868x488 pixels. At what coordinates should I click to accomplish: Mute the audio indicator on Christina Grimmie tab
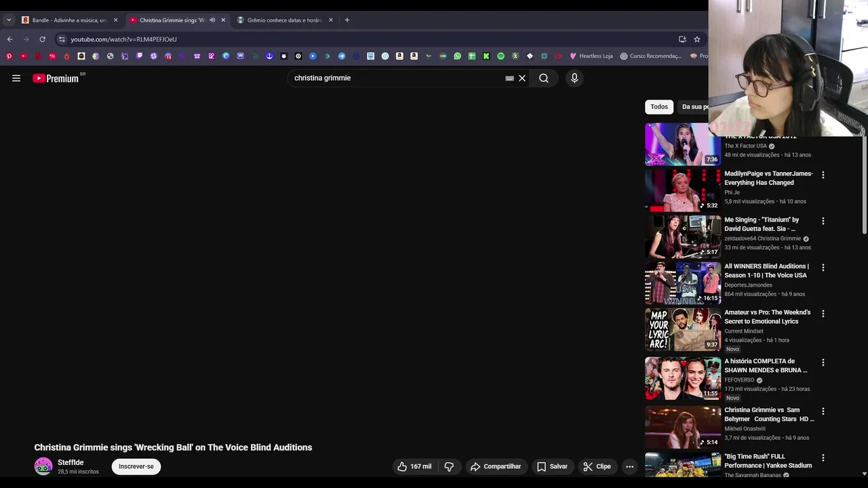[212, 20]
